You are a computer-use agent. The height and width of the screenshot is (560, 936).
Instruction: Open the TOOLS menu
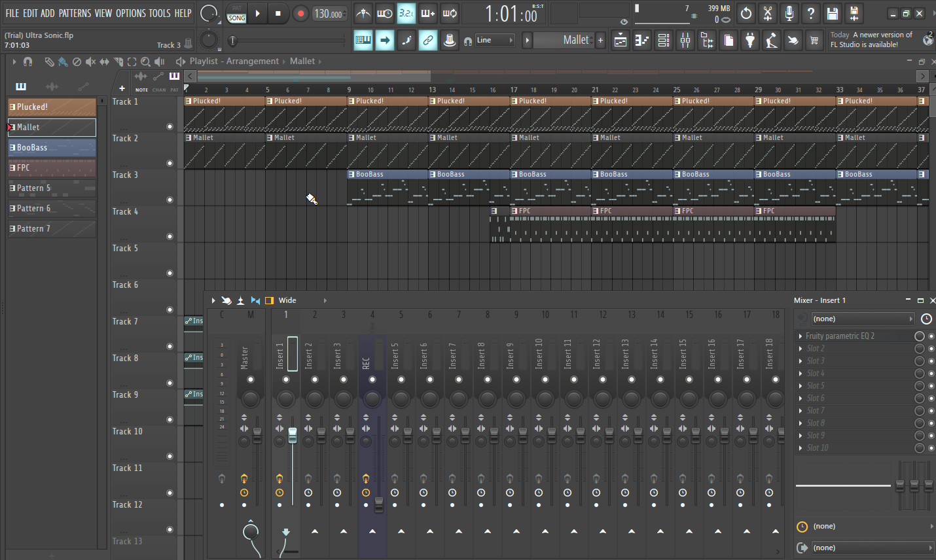pos(159,13)
